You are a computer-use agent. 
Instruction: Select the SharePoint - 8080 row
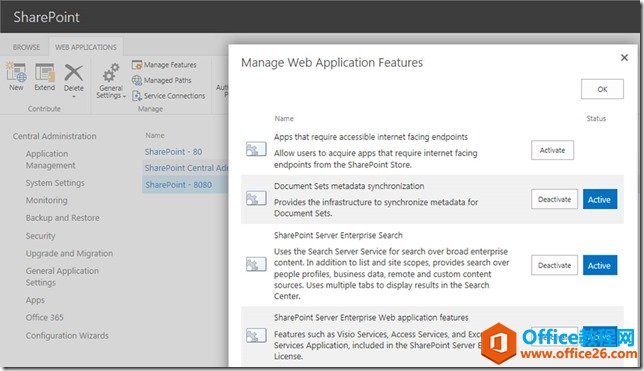point(186,185)
